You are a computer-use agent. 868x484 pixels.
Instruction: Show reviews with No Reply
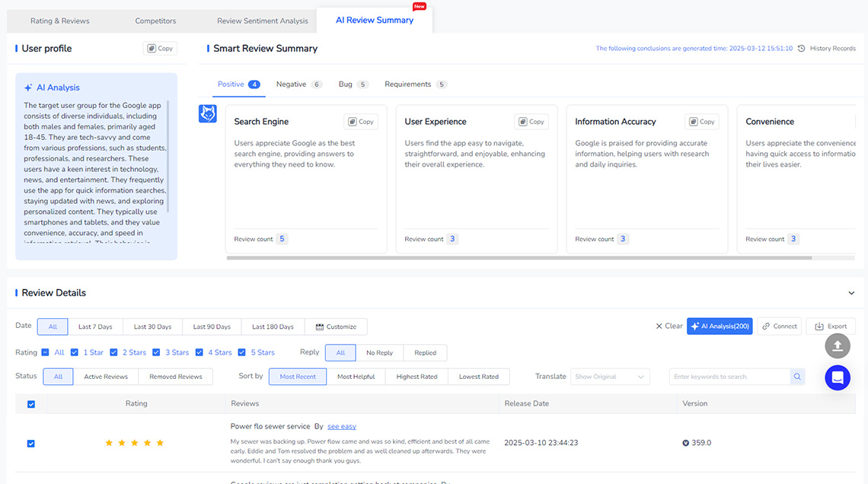380,353
